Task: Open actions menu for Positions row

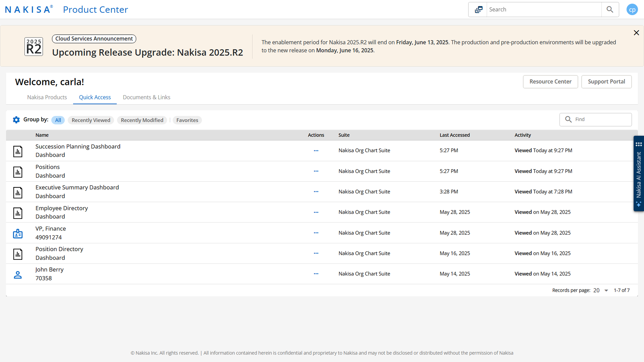Action: click(x=316, y=171)
